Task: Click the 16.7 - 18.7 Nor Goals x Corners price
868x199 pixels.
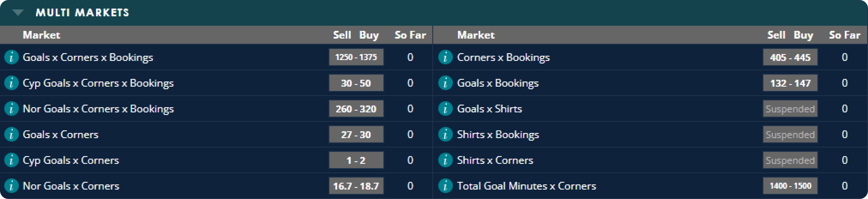Action: (356, 185)
